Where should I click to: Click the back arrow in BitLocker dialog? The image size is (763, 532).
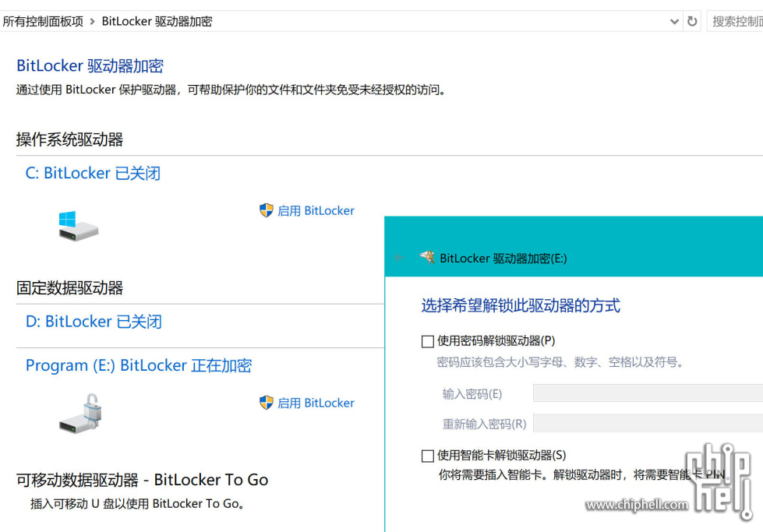coord(400,258)
